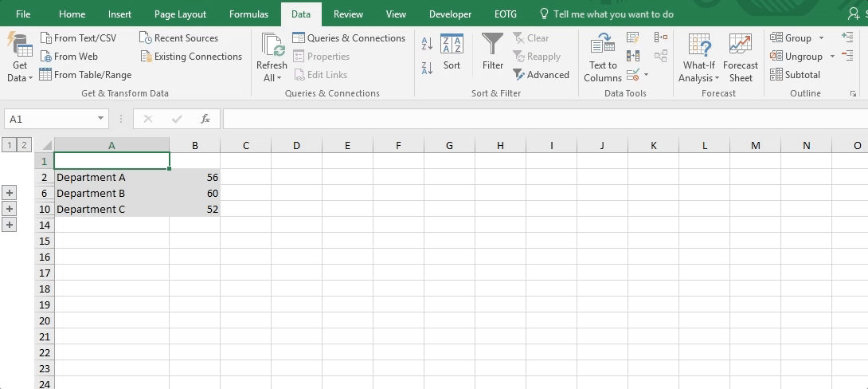Open Outline dialog launcher
868x389 pixels.
[x=853, y=94]
